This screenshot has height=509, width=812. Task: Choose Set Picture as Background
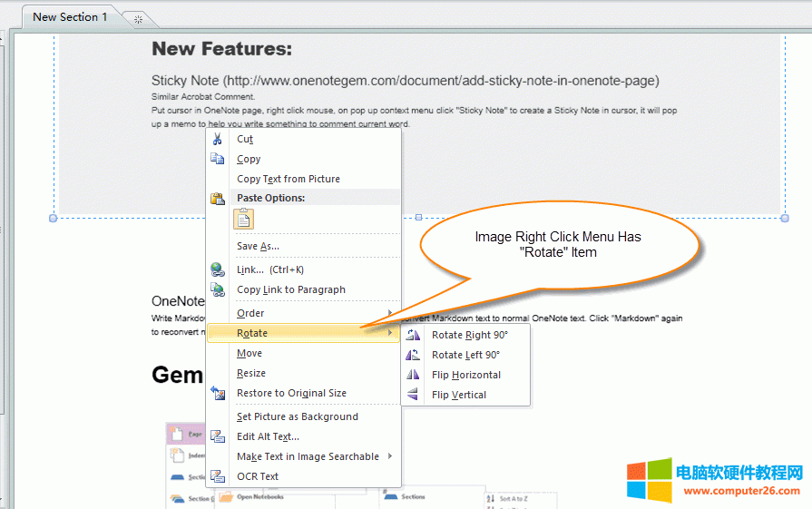click(297, 416)
